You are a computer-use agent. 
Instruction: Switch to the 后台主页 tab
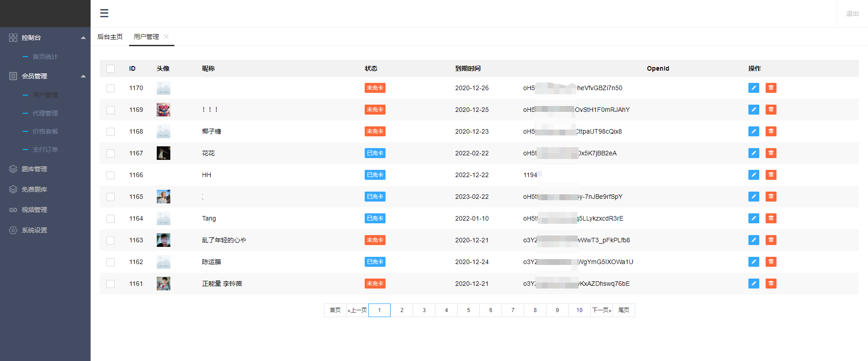[110, 37]
